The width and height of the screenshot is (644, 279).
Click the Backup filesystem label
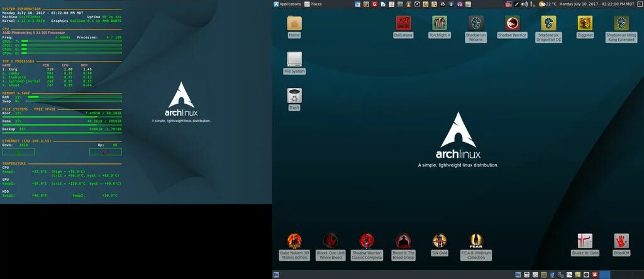point(9,129)
